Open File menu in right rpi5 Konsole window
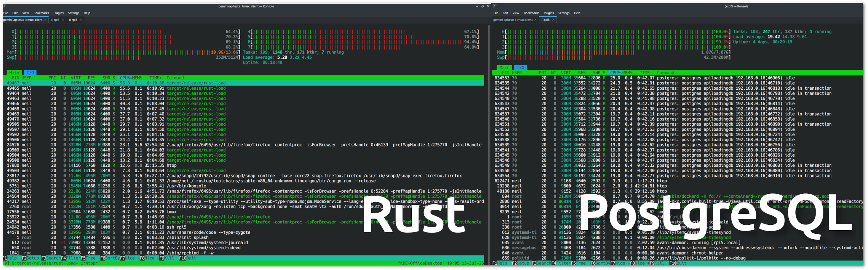 point(496,13)
